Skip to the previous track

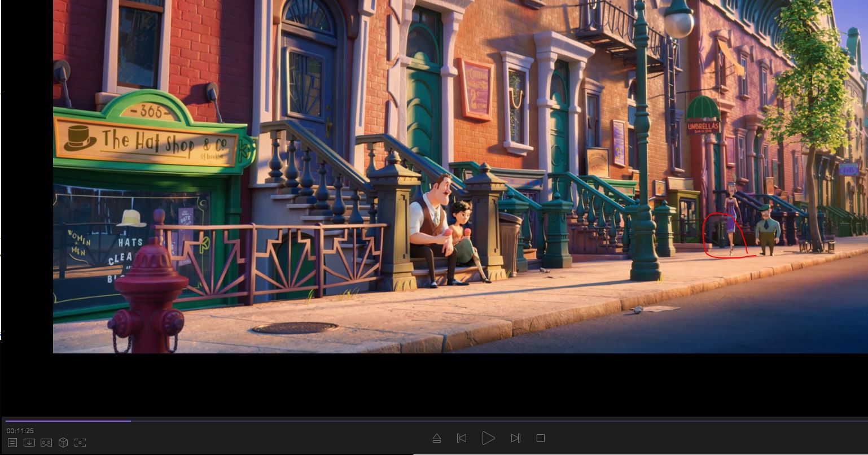462,438
